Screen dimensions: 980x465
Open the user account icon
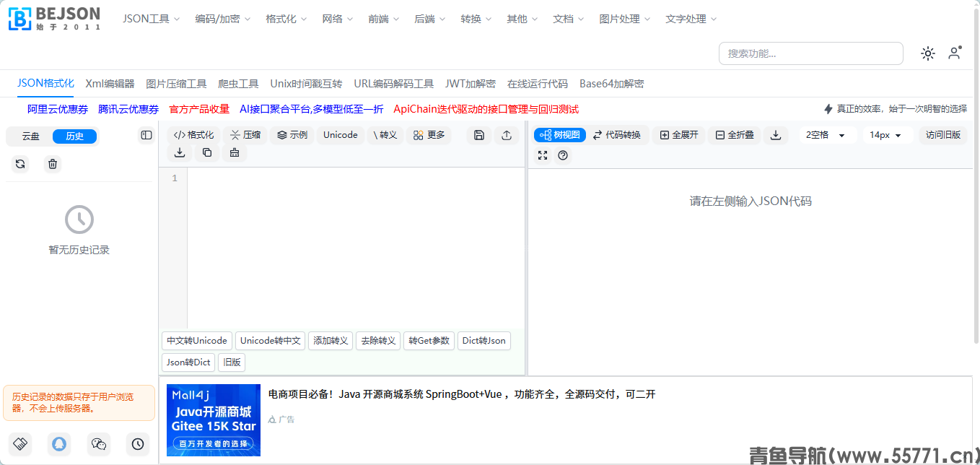point(955,53)
